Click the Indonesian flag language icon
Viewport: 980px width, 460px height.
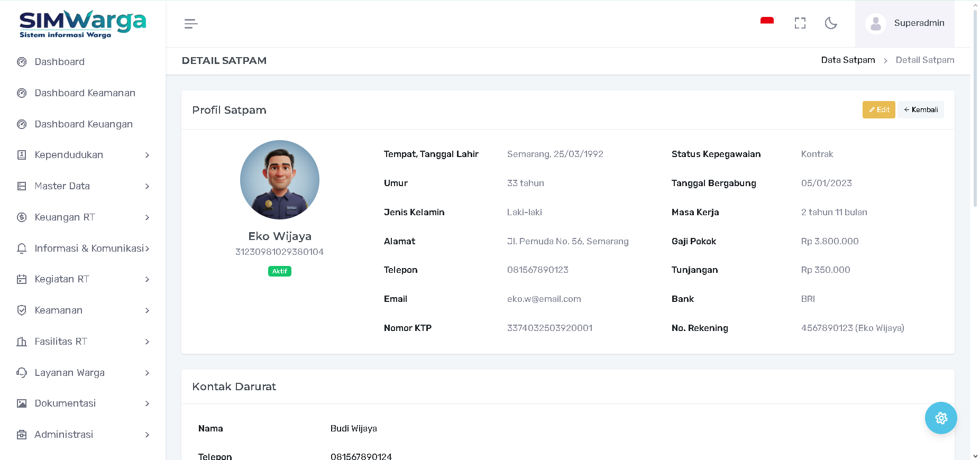pos(767,22)
